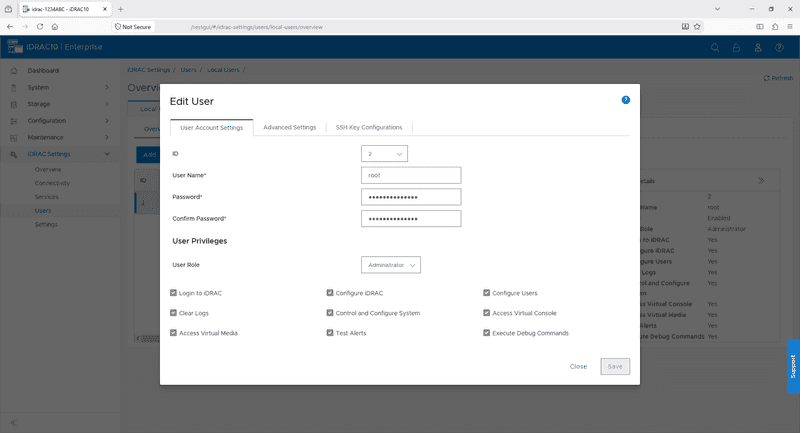Click the Close button in Edit User
Screen dimensions: 800x433
tap(578, 366)
